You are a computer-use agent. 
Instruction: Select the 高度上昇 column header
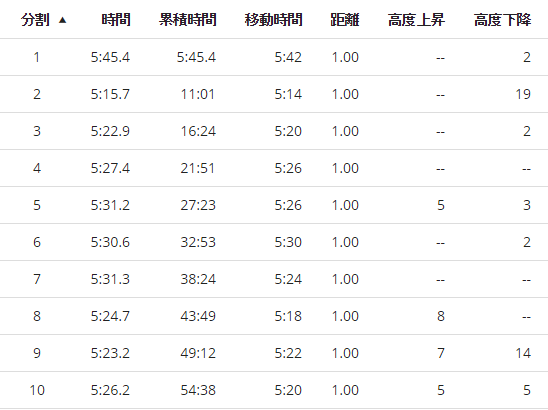point(416,20)
